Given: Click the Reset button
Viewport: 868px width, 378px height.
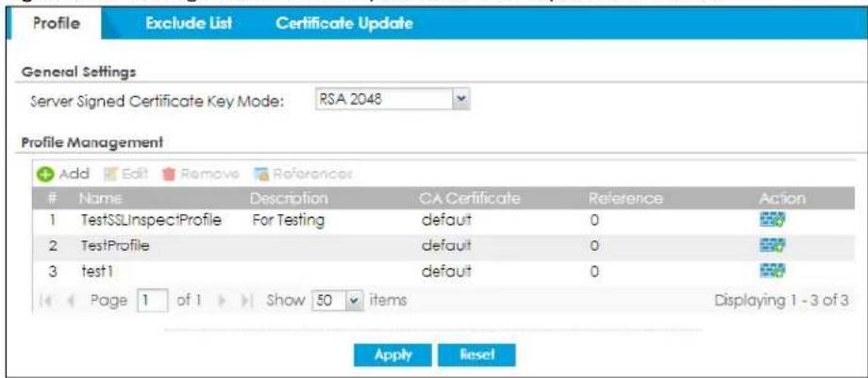Looking at the screenshot, I should pyautogui.click(x=476, y=354).
